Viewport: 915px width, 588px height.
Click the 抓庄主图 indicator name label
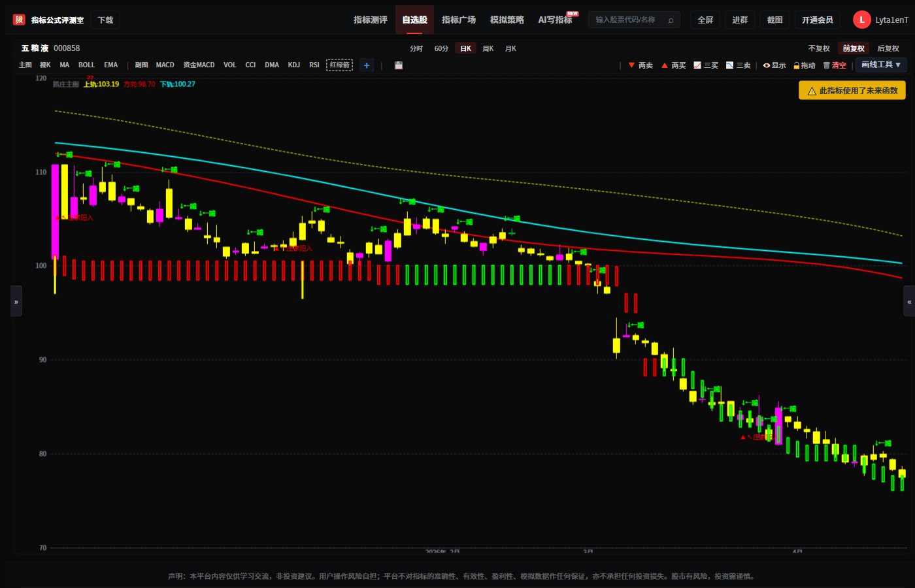(x=65, y=84)
